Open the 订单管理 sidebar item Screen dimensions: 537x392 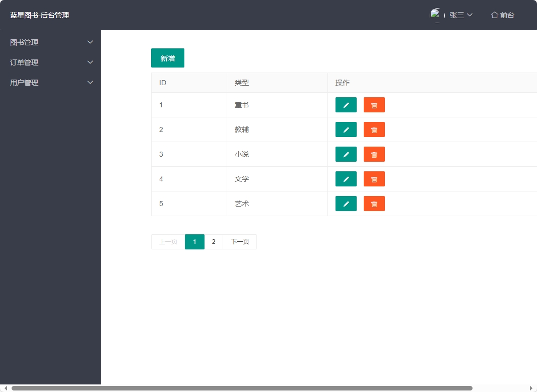(x=50, y=62)
